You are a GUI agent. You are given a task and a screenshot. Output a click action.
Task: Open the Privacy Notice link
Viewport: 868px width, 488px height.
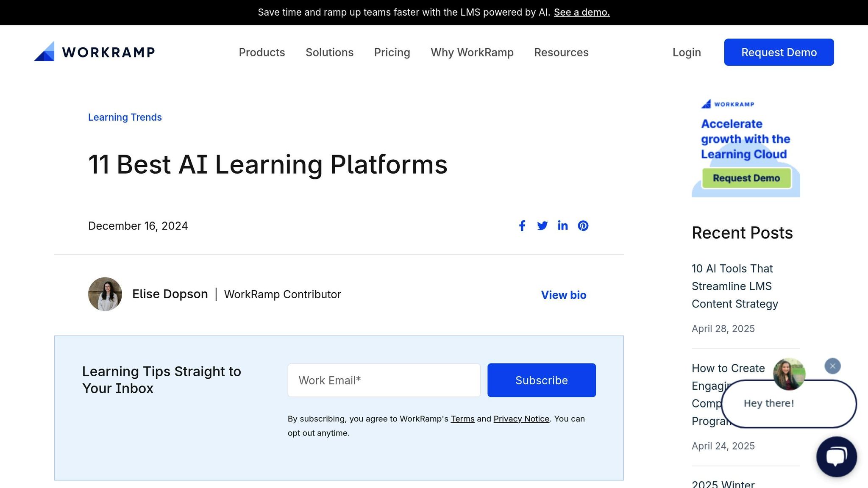(521, 419)
